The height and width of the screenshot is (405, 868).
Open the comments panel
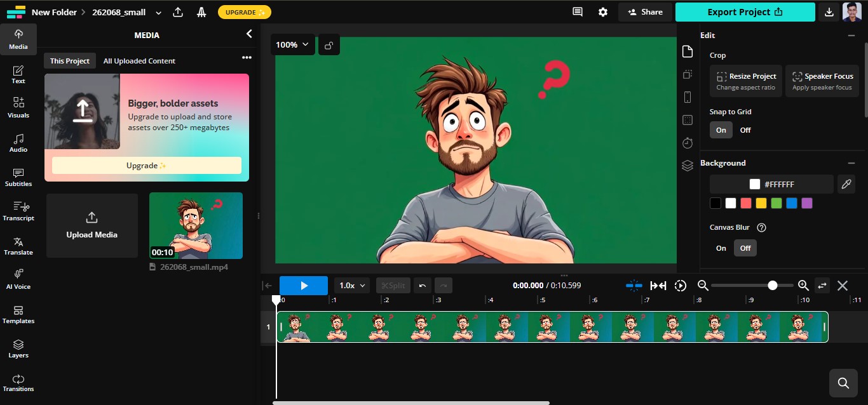577,11
